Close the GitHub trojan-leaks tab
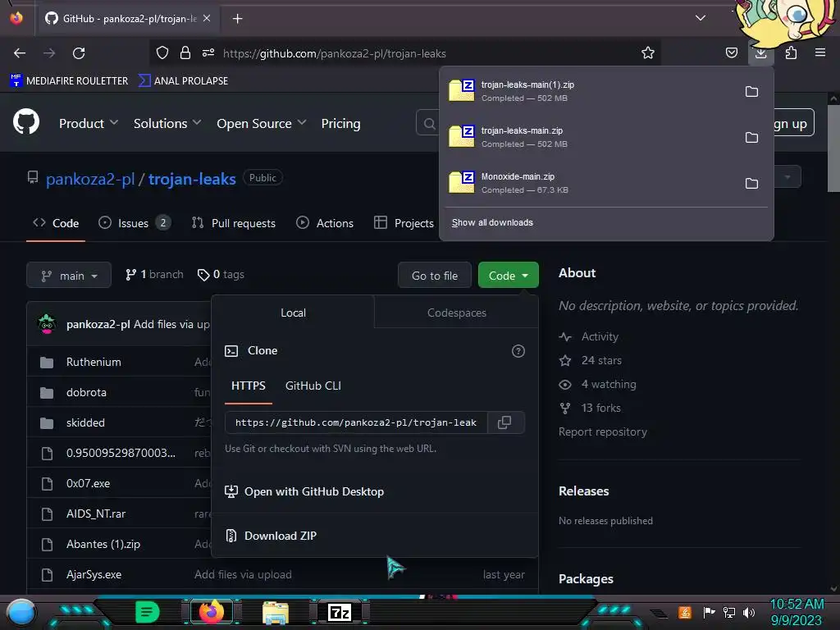 coord(207,19)
